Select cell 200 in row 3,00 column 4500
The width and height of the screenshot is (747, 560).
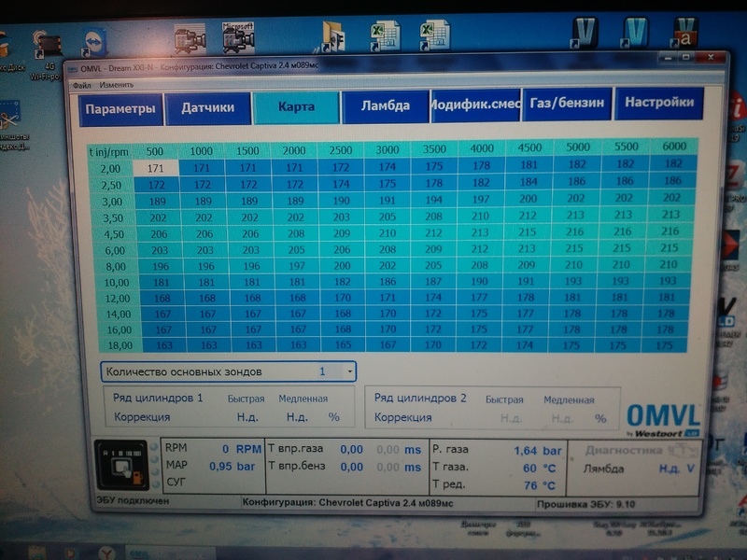pyautogui.click(x=528, y=199)
